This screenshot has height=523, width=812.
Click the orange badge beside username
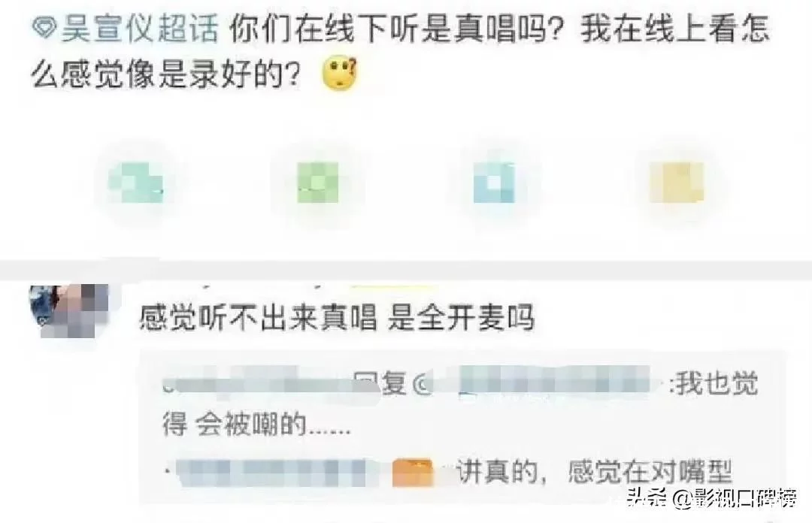point(412,472)
